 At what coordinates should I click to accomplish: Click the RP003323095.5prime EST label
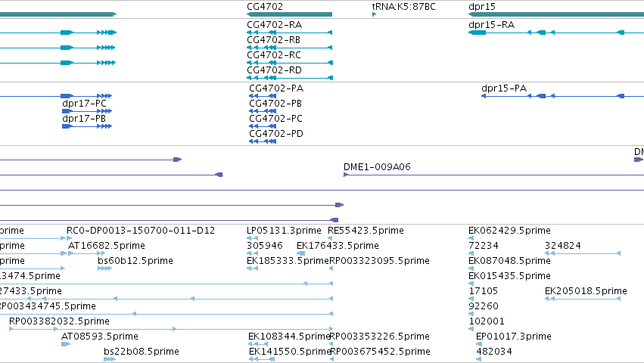click(379, 261)
